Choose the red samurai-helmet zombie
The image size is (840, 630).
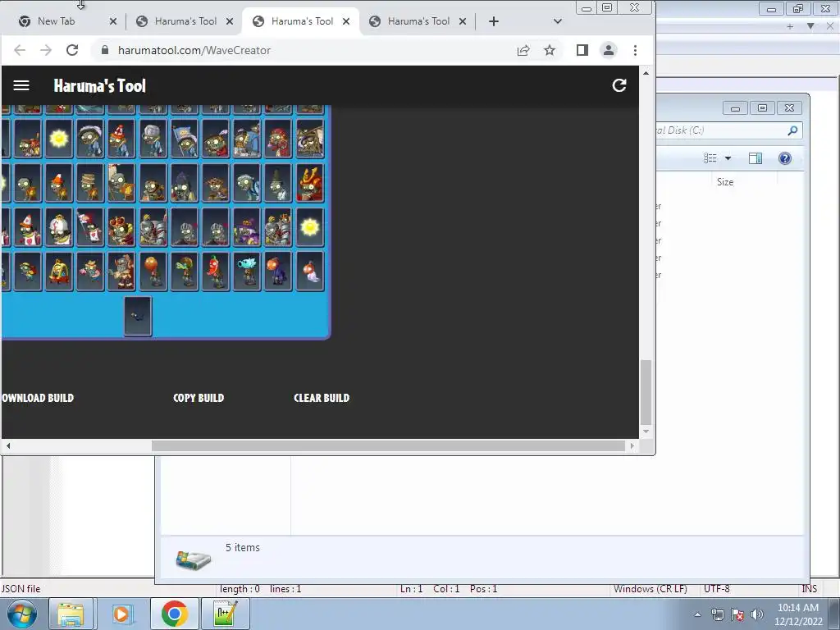click(310, 183)
